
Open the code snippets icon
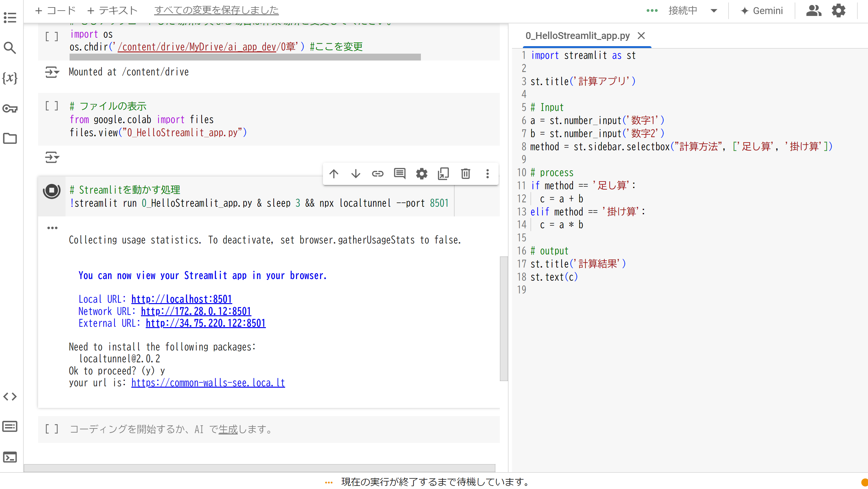click(10, 396)
